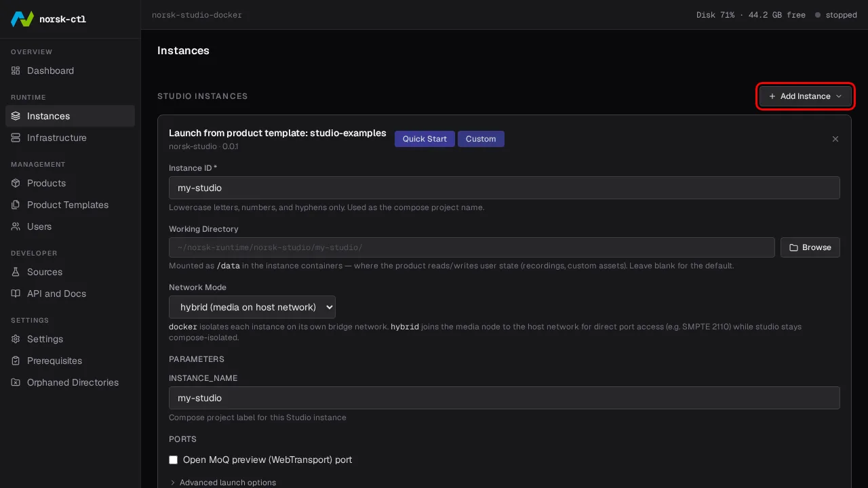This screenshot has width=868, height=488.
Task: Open Infrastructure section
Action: (70, 138)
